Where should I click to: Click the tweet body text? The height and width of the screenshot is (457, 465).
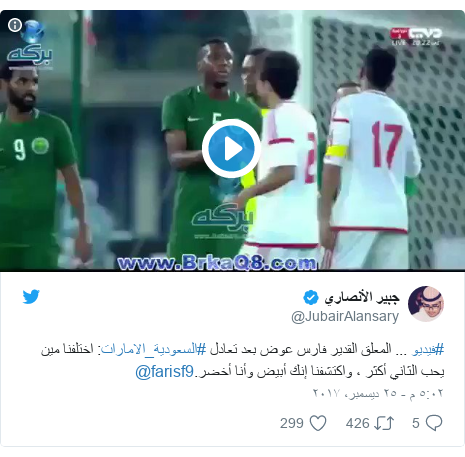tap(243, 361)
